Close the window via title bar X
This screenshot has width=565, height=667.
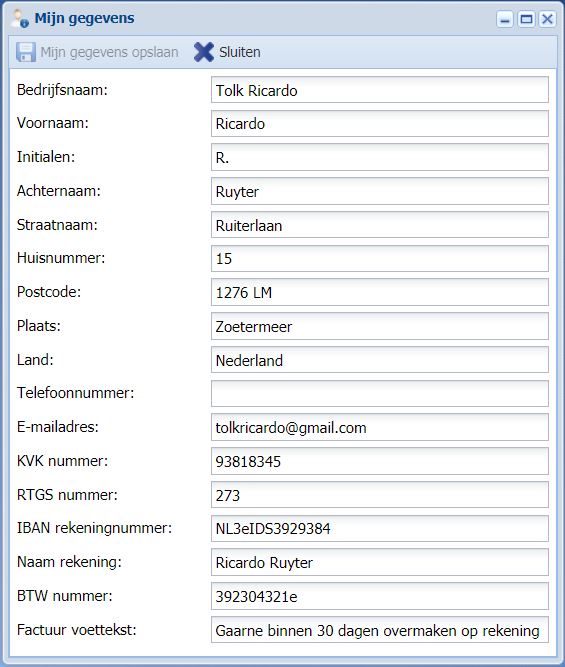click(548, 19)
